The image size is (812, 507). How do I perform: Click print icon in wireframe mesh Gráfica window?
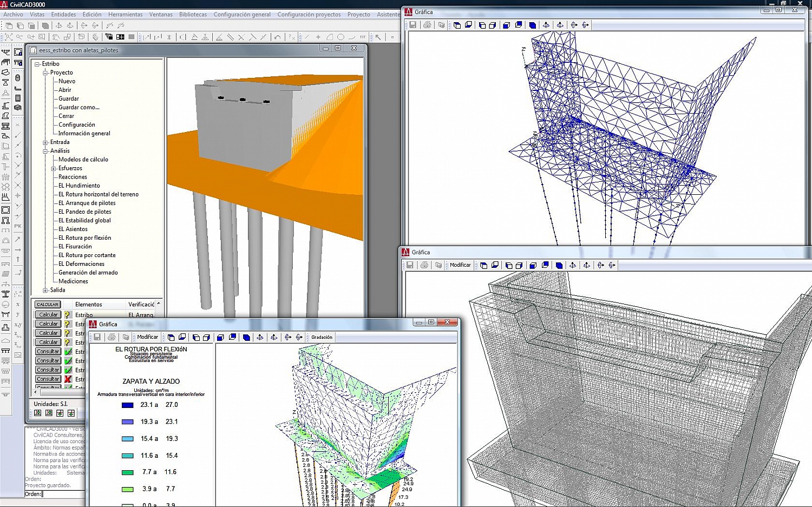point(427,25)
